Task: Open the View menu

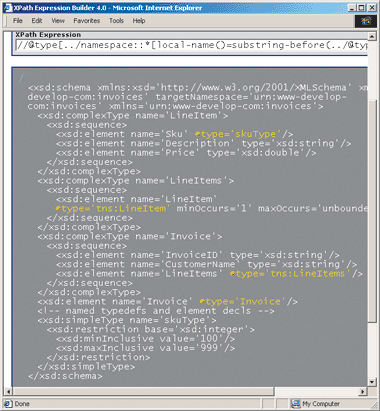Action: (58, 21)
